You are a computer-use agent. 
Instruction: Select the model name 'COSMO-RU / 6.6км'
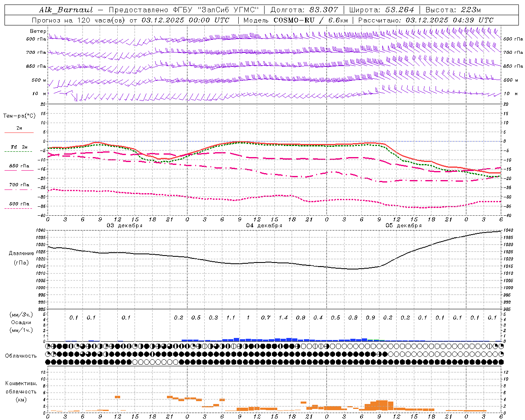point(310,20)
